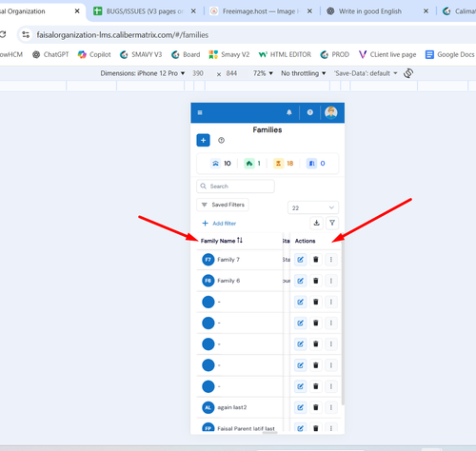Delete the Family 6 row
Viewport: 476px width, 451px height.
tap(316, 281)
